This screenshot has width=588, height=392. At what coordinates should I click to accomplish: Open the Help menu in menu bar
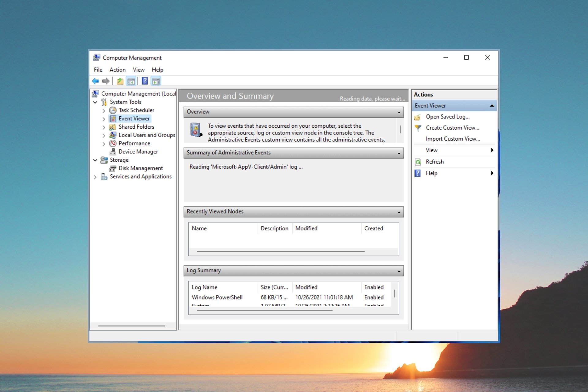pos(157,70)
